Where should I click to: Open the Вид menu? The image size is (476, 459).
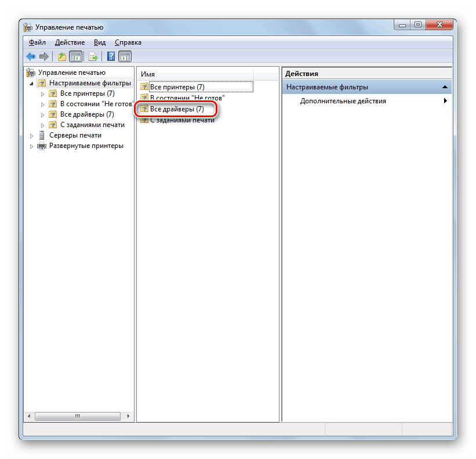point(100,42)
